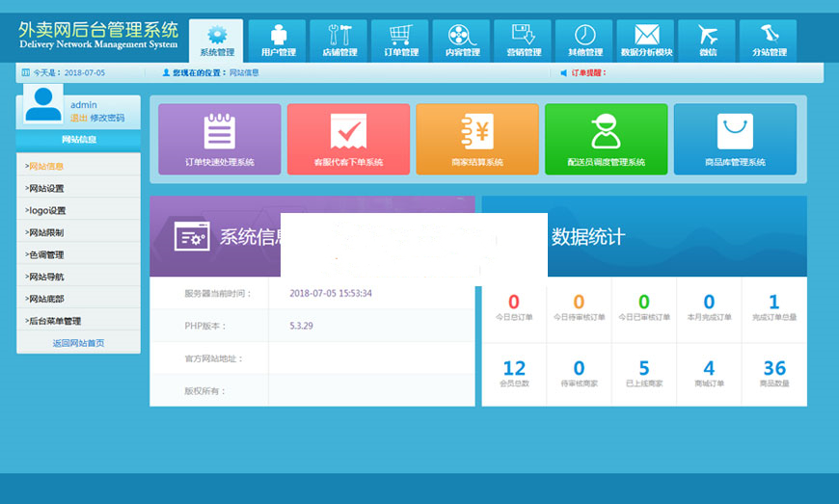Open the 内容管理 film reel tab

pos(462,40)
